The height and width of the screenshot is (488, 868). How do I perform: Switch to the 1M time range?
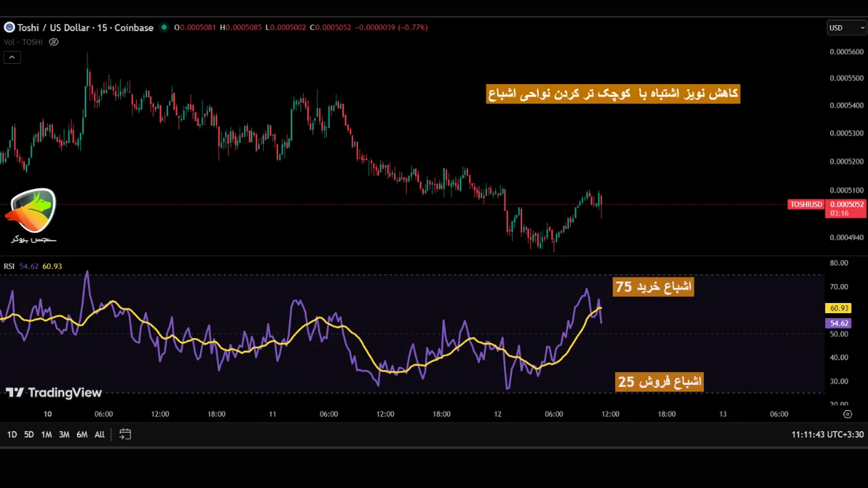coord(46,434)
